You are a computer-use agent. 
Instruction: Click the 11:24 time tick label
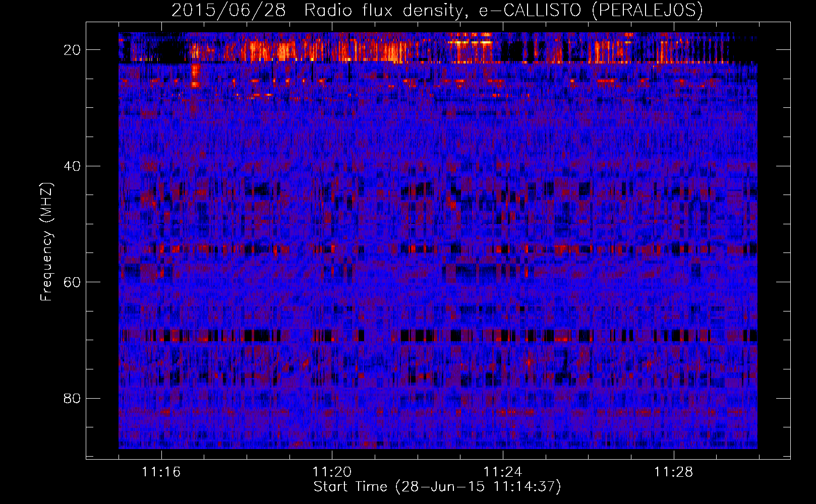503,472
